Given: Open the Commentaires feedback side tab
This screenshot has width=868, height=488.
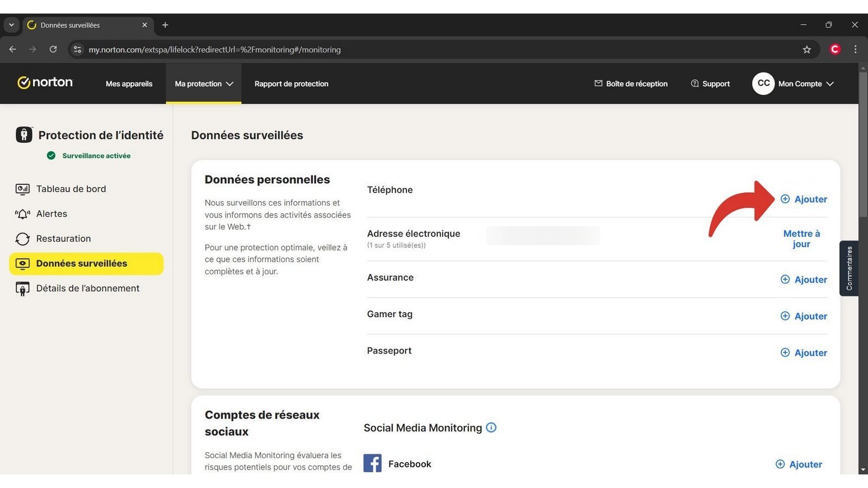Looking at the screenshot, I should pos(849,268).
